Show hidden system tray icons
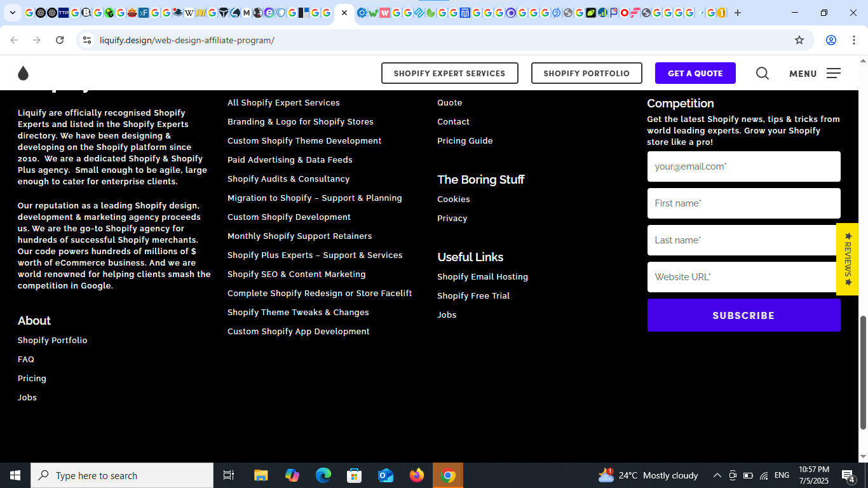This screenshot has height=488, width=868. [717, 475]
